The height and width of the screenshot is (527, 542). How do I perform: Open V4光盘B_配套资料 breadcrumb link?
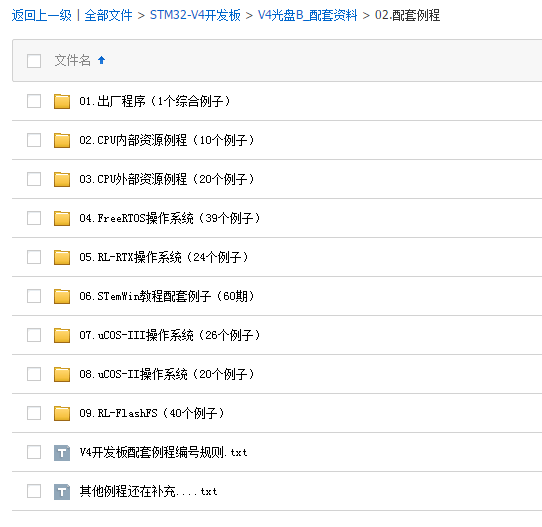(x=307, y=15)
